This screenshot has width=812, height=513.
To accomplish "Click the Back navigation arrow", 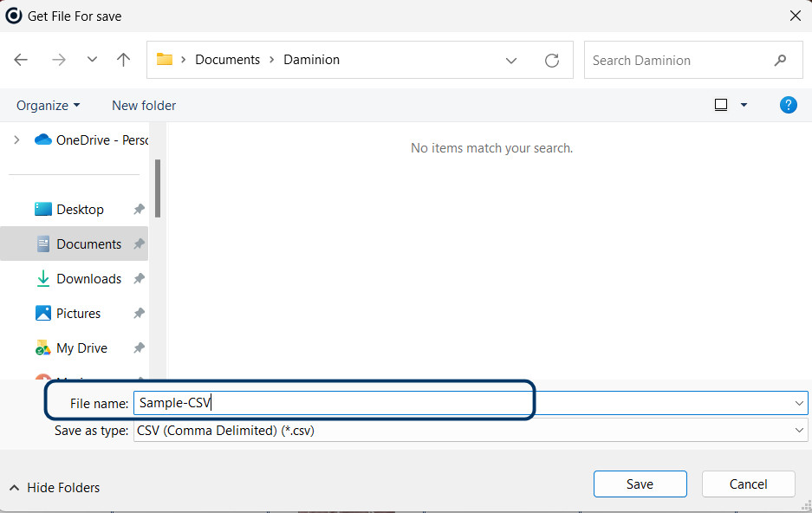I will pyautogui.click(x=22, y=60).
